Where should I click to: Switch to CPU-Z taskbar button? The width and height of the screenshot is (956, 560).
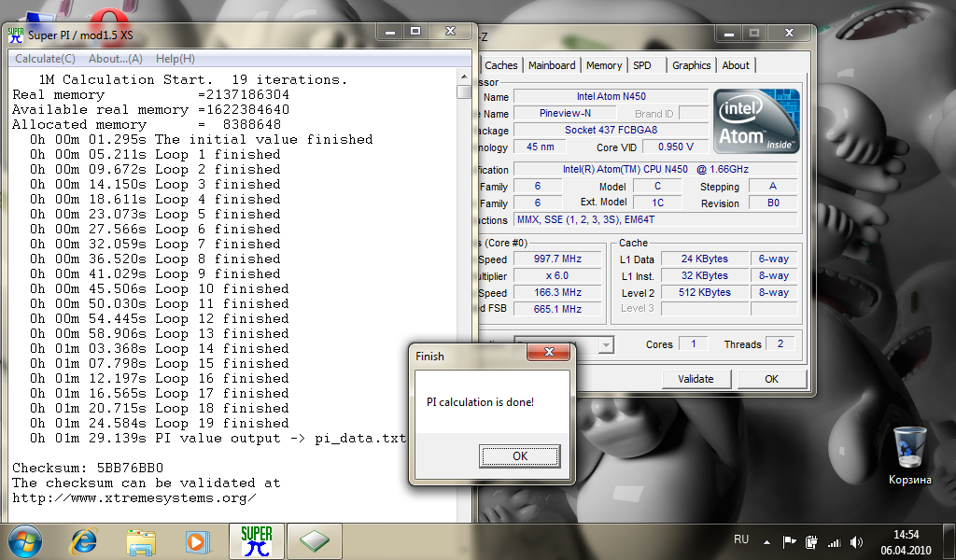(x=314, y=541)
